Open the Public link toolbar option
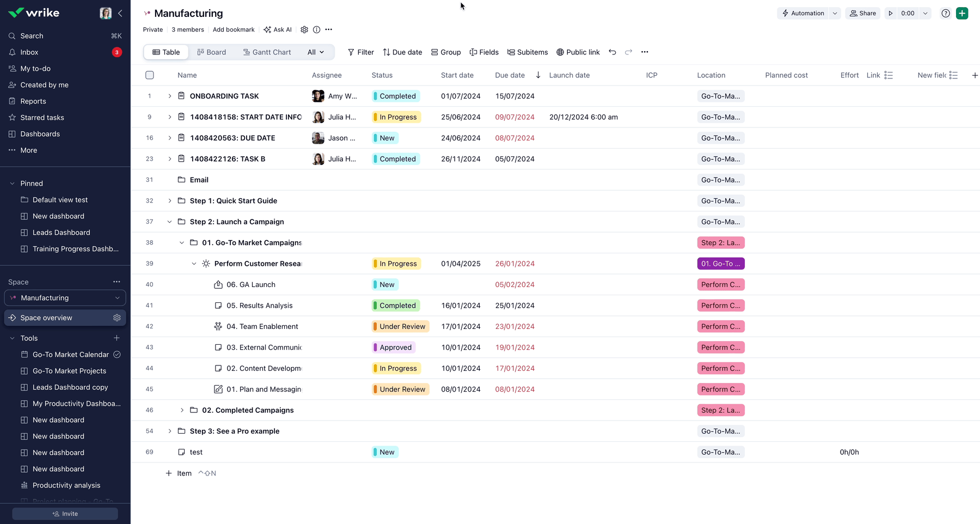 coord(578,52)
